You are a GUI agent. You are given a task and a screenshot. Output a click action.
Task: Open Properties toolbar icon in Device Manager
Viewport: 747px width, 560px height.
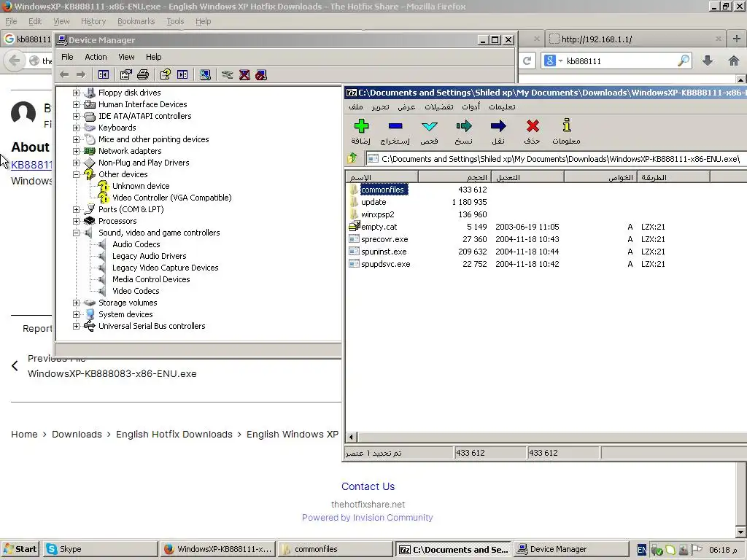pos(125,75)
